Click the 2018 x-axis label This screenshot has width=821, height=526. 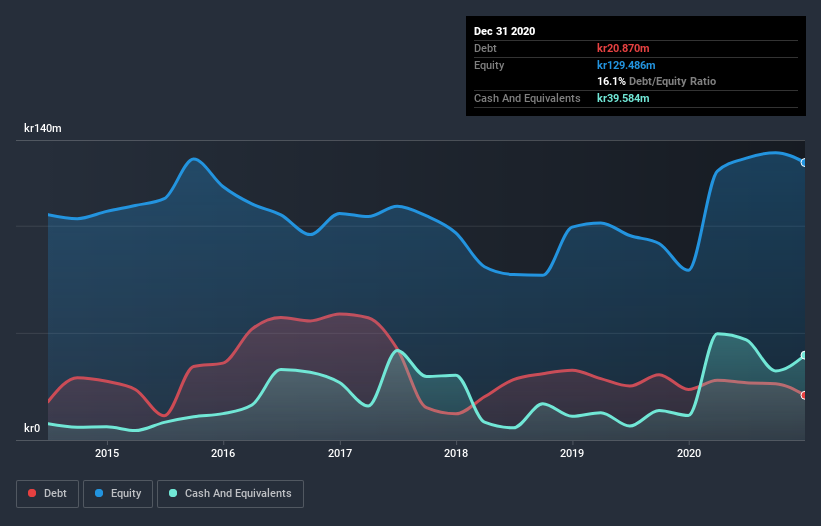coord(456,453)
